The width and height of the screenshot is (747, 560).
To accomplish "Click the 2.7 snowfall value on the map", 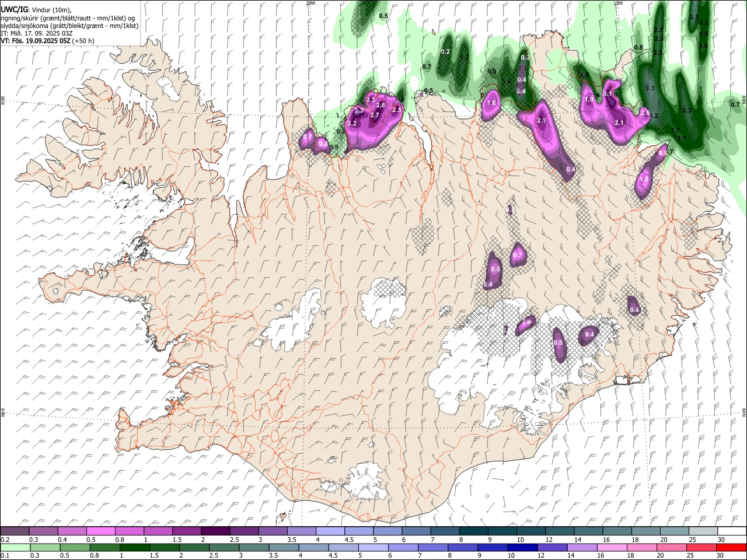I will pyautogui.click(x=375, y=116).
